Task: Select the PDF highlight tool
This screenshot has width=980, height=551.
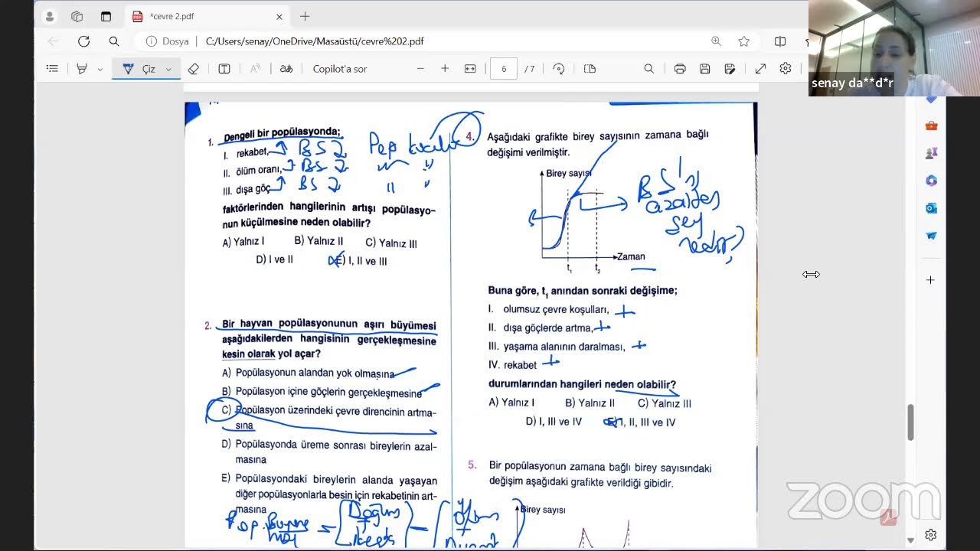Action: [x=81, y=69]
